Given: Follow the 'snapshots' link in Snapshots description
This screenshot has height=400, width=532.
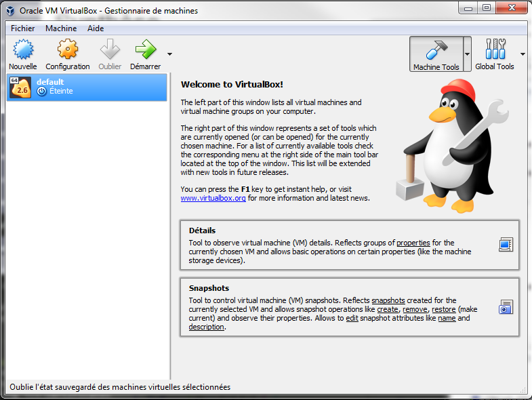Looking at the screenshot, I should click(388, 300).
